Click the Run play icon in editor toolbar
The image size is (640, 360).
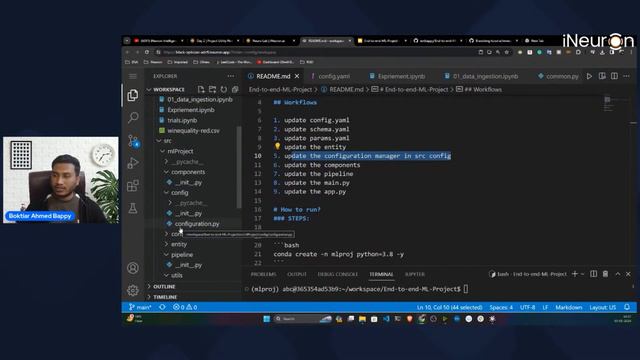click(589, 76)
